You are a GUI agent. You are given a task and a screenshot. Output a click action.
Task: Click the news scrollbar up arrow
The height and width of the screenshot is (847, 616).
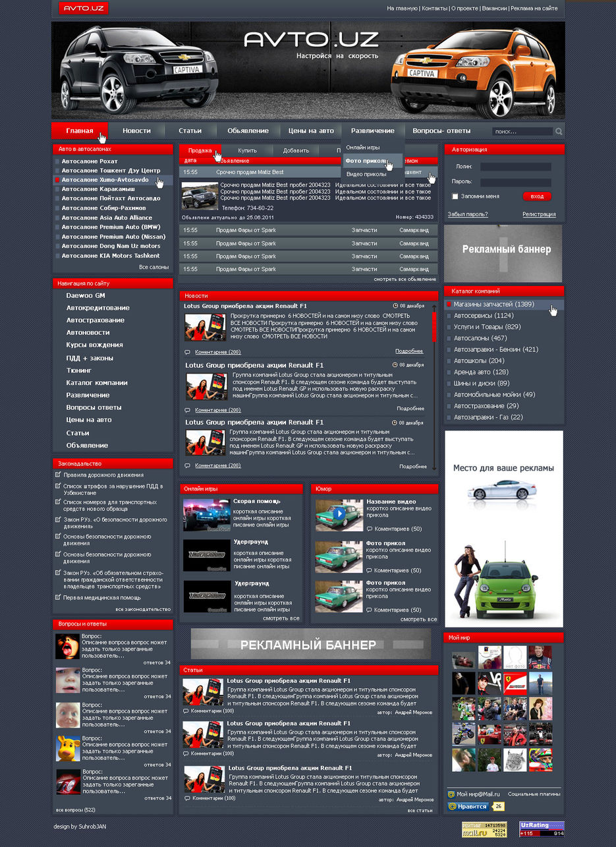coord(434,307)
